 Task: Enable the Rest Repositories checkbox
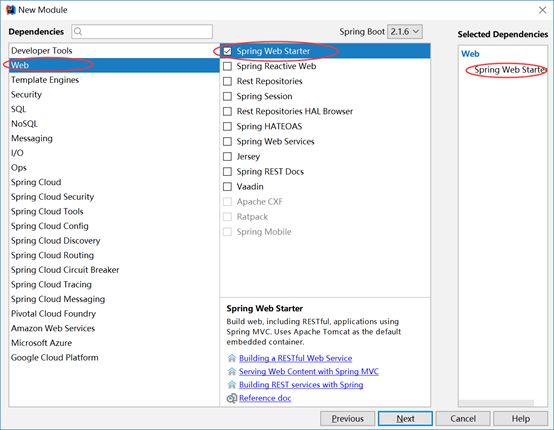coord(228,81)
